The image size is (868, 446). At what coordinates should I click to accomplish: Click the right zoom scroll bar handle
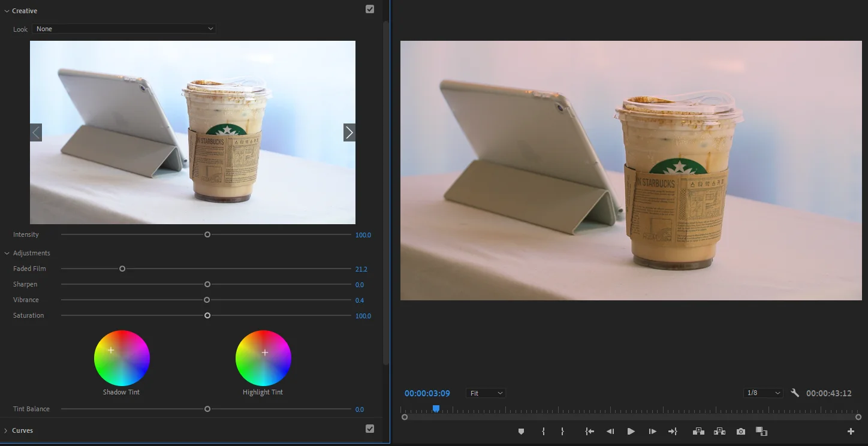pos(858,417)
